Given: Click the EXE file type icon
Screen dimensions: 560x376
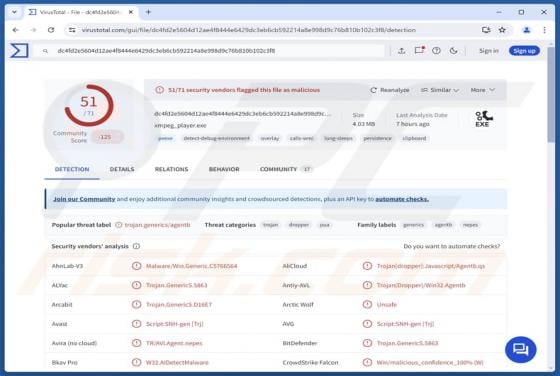Looking at the screenshot, I should (483, 119).
